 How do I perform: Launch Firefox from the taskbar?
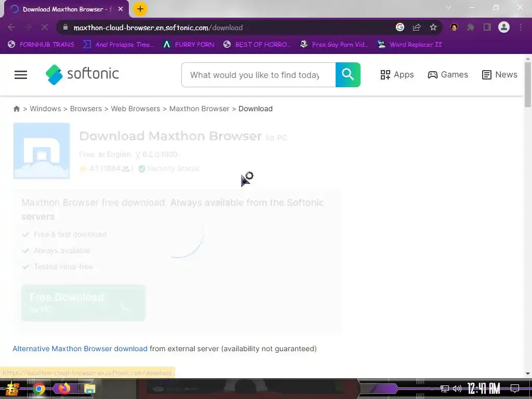64,389
